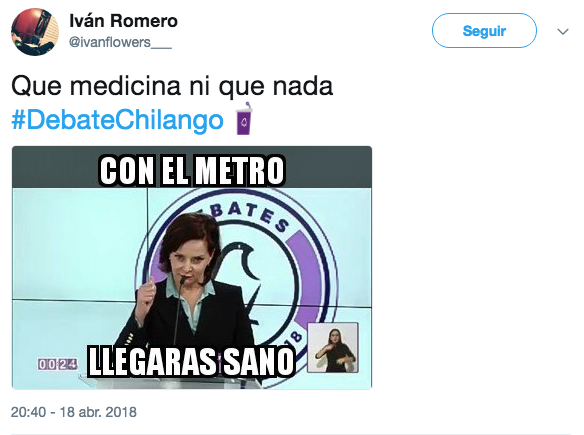
Task: Click the dark band atop the meme
Action: tap(192, 167)
